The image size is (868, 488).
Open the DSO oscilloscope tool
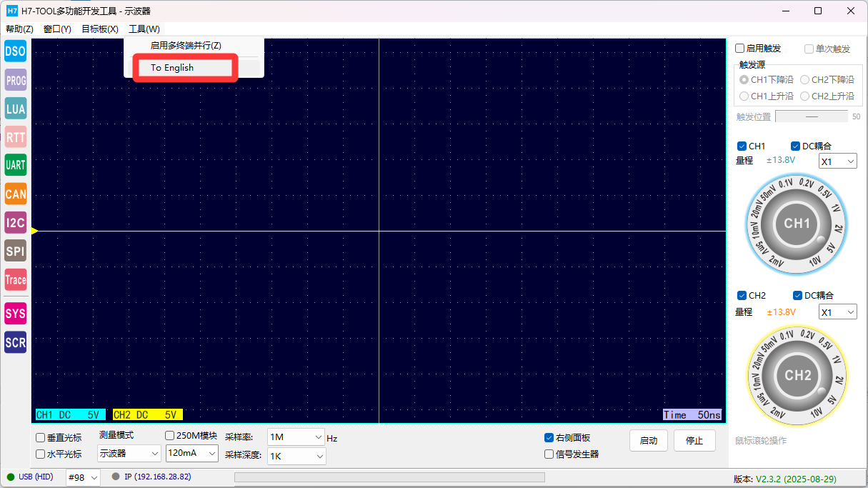tap(15, 51)
